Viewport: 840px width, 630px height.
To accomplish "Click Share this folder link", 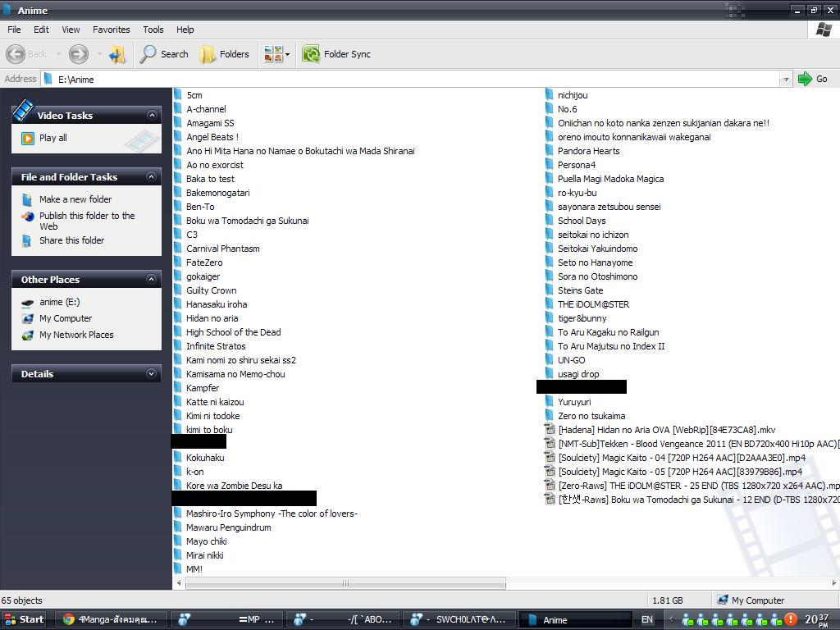I will [x=71, y=240].
